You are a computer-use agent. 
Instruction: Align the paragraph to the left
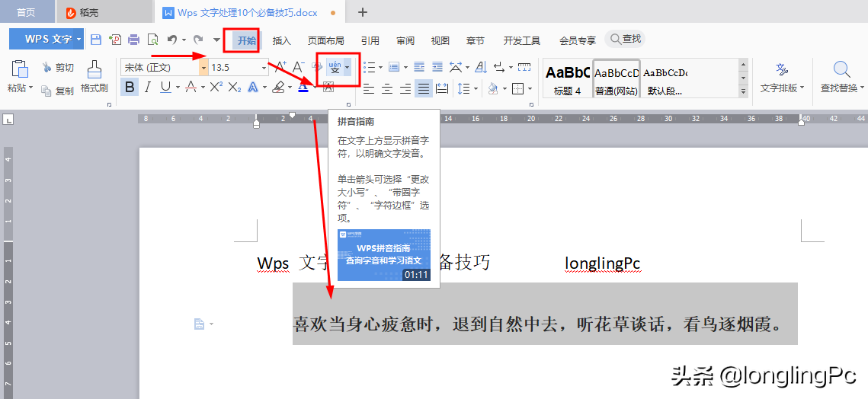click(369, 88)
